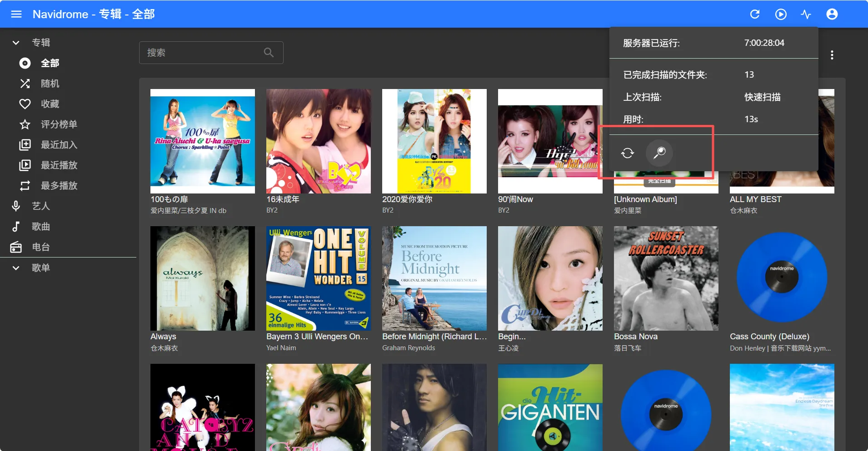Toggle the server activity panel icon
Viewport: 868px width, 451px height.
[806, 14]
